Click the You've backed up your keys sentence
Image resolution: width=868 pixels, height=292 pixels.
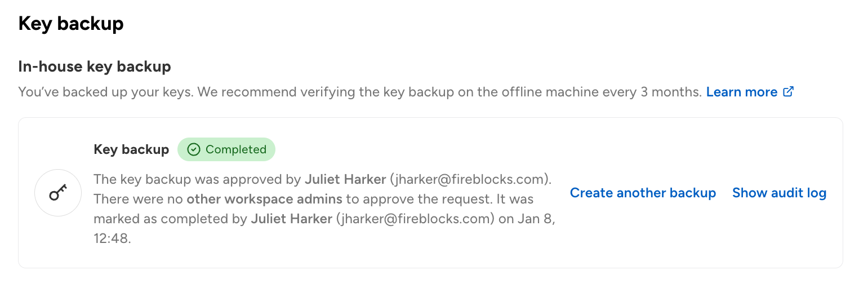(x=106, y=92)
